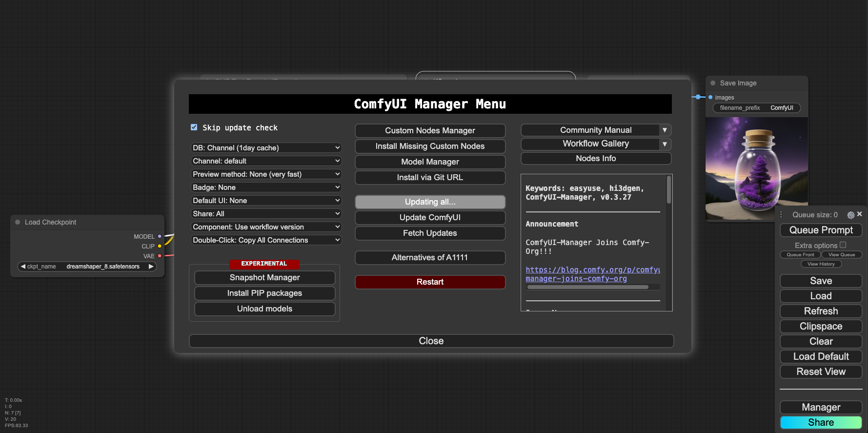Click the MODEL output port
Image resolution: width=868 pixels, height=433 pixels.
click(160, 236)
